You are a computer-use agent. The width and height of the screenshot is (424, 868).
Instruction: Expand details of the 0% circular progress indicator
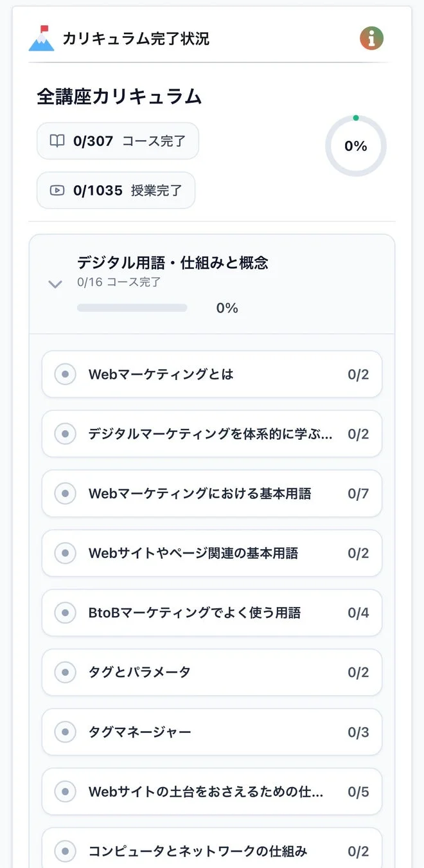(356, 146)
